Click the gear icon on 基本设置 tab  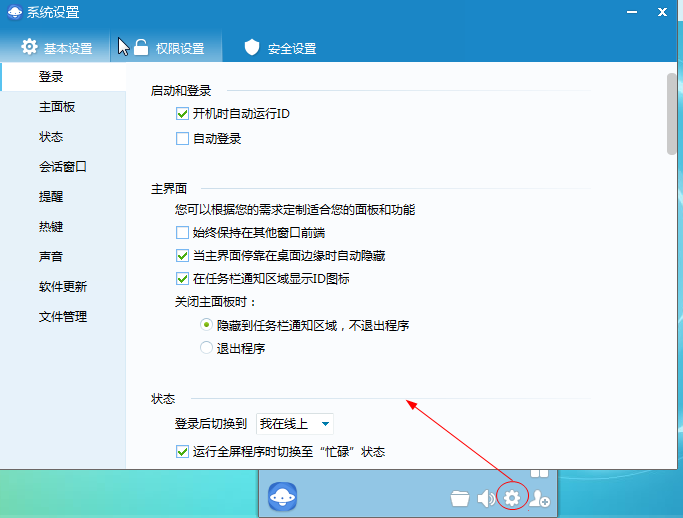(29, 47)
